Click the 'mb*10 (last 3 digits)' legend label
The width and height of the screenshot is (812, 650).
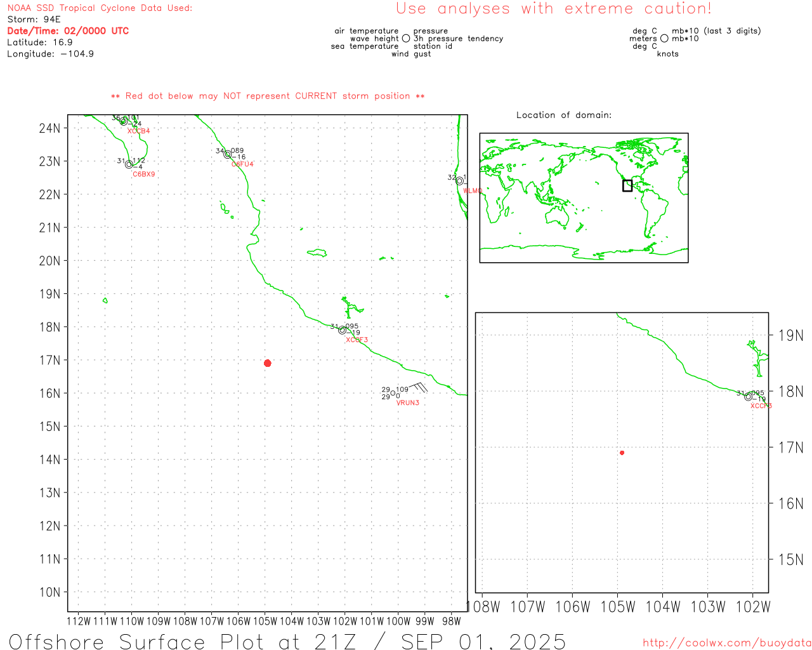(716, 31)
